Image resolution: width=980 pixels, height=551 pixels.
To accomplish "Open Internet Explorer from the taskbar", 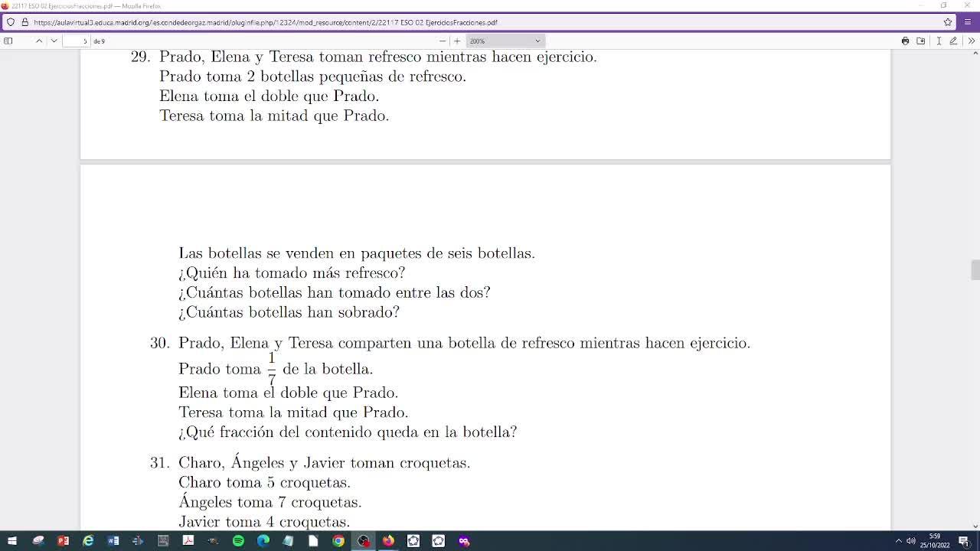I will (x=88, y=541).
